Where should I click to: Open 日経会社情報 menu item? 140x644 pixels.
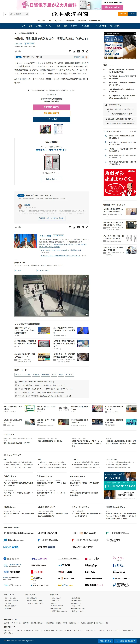click(70, 21)
